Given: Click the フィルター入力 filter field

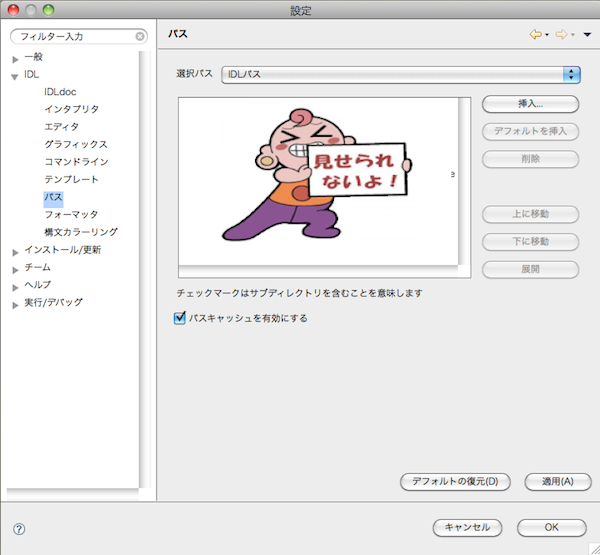Looking at the screenshot, I should tap(78, 36).
